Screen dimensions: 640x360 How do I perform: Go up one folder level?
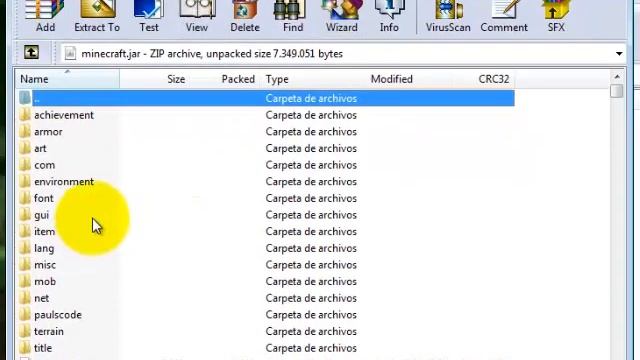(x=31, y=53)
